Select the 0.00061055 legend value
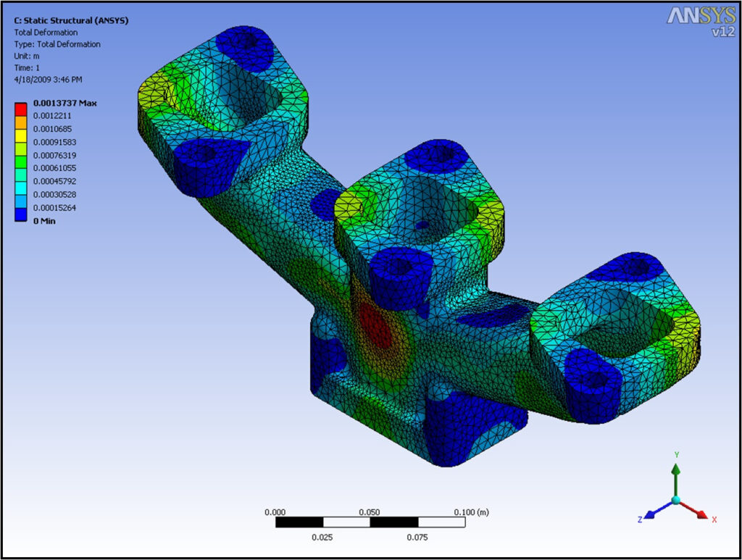This screenshot has width=742, height=560. tap(59, 167)
